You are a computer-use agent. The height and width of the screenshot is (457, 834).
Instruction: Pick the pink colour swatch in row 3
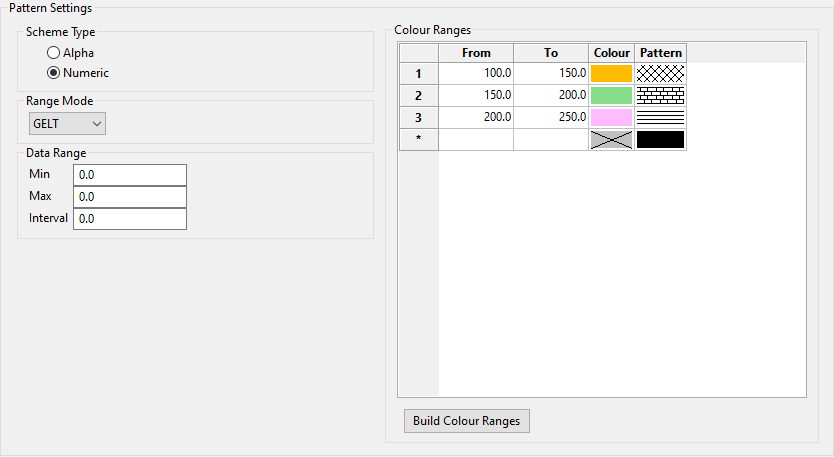click(612, 117)
